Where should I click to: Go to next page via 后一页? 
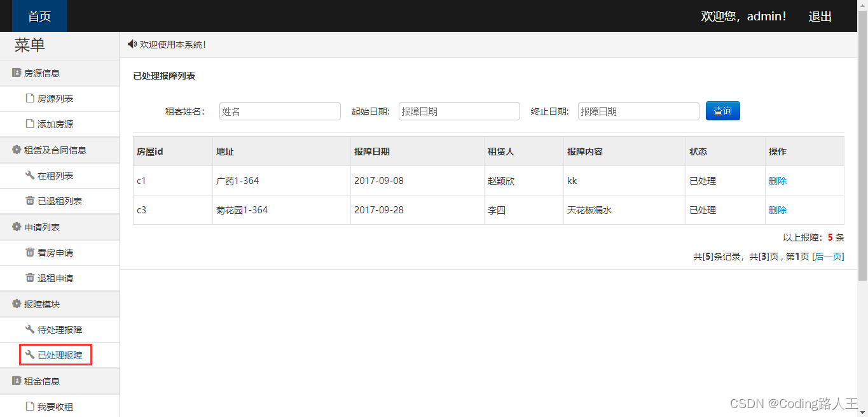coord(829,257)
